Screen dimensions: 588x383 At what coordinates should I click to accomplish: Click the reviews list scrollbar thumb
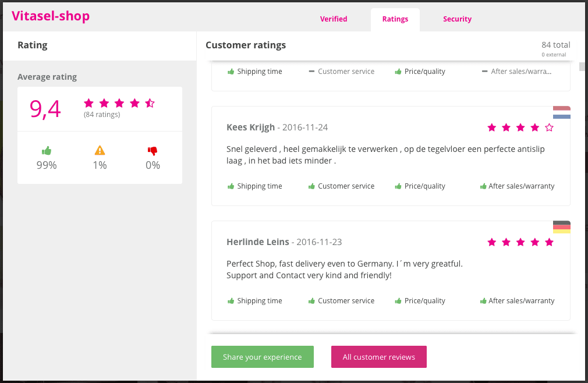(582, 66)
